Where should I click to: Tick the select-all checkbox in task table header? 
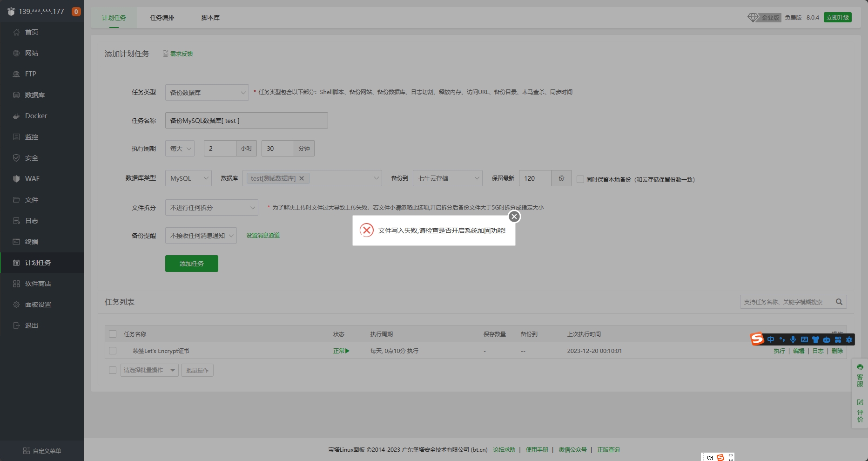point(113,334)
